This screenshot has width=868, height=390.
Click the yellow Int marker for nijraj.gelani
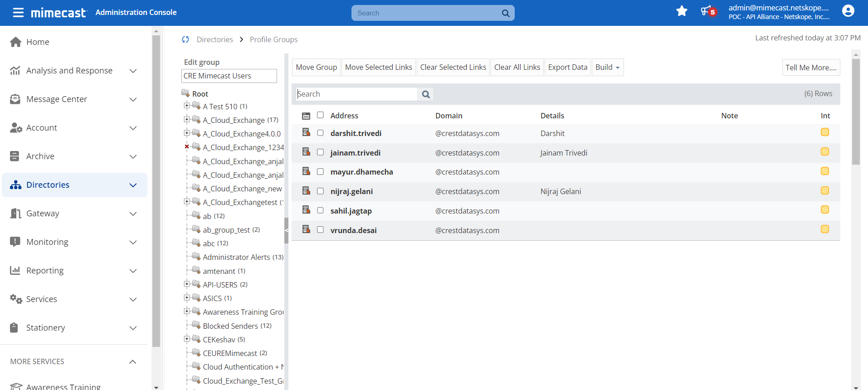[x=825, y=190]
